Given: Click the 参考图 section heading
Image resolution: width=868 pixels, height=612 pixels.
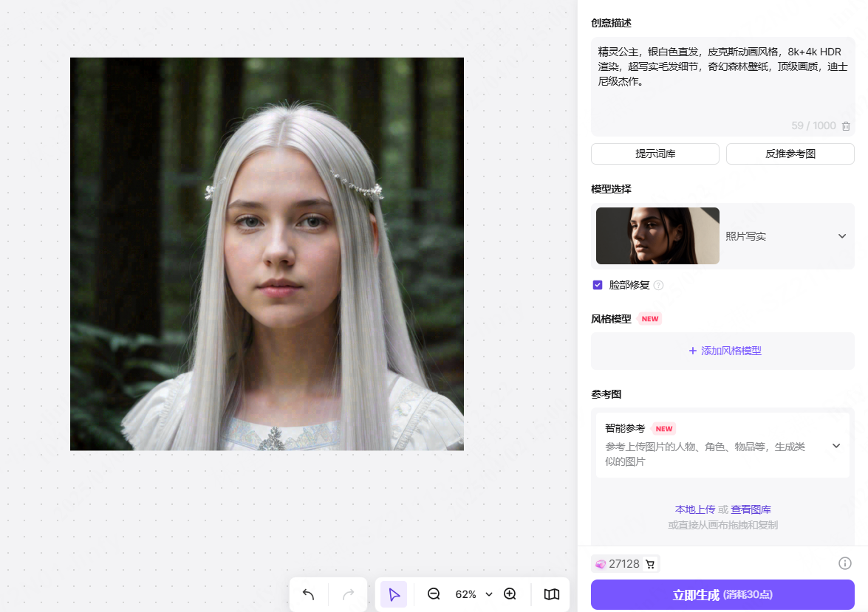Looking at the screenshot, I should tap(606, 394).
